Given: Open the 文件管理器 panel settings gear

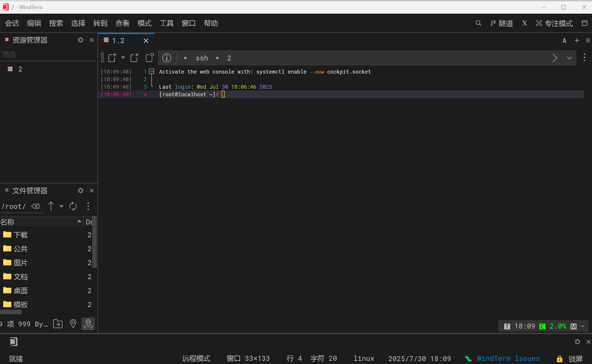Looking at the screenshot, I should pos(81,190).
